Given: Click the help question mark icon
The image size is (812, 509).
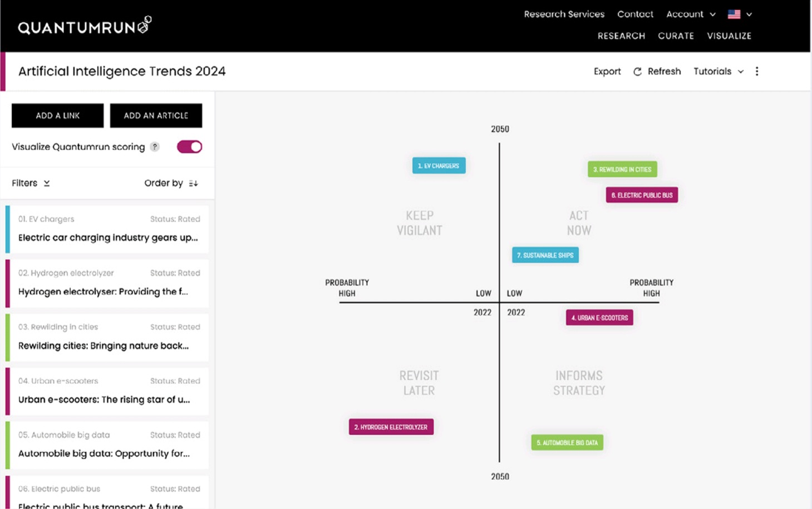Looking at the screenshot, I should point(155,147).
